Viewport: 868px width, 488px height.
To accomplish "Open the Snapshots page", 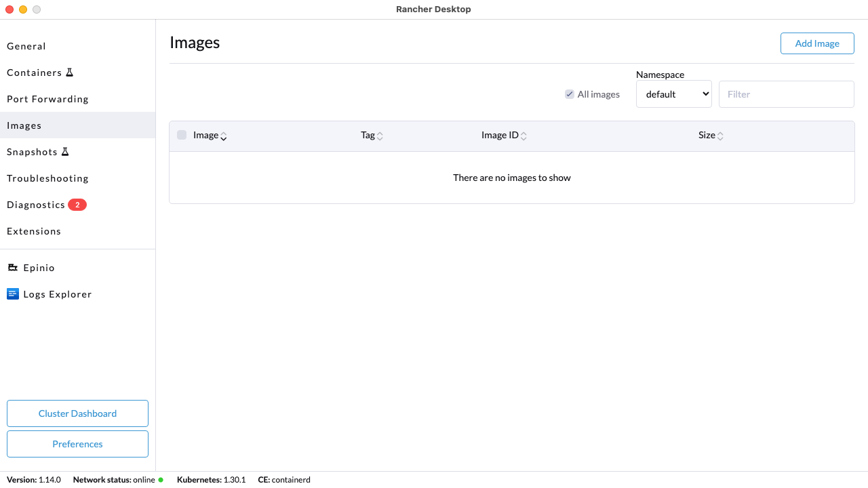I will coord(77,152).
